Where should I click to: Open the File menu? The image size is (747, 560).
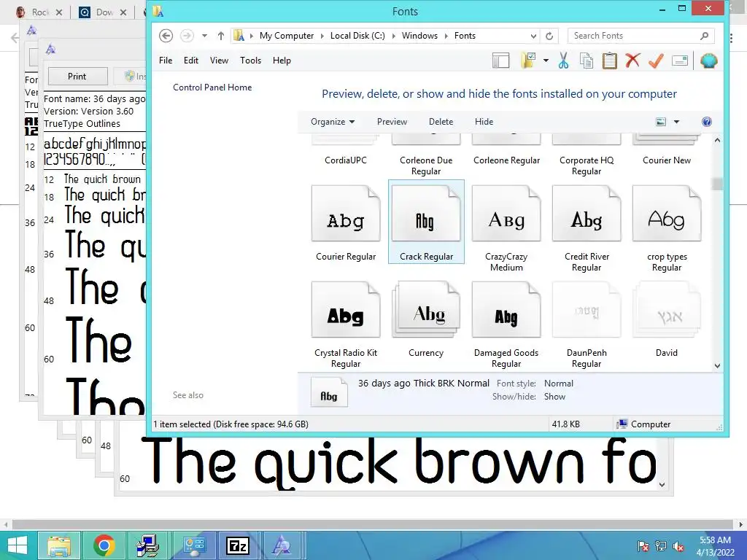(166, 61)
